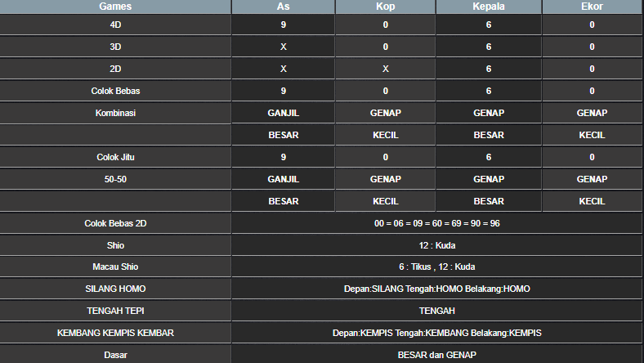Select the SILANG HOMO row label
This screenshot has height=363, width=644.
coord(115,289)
